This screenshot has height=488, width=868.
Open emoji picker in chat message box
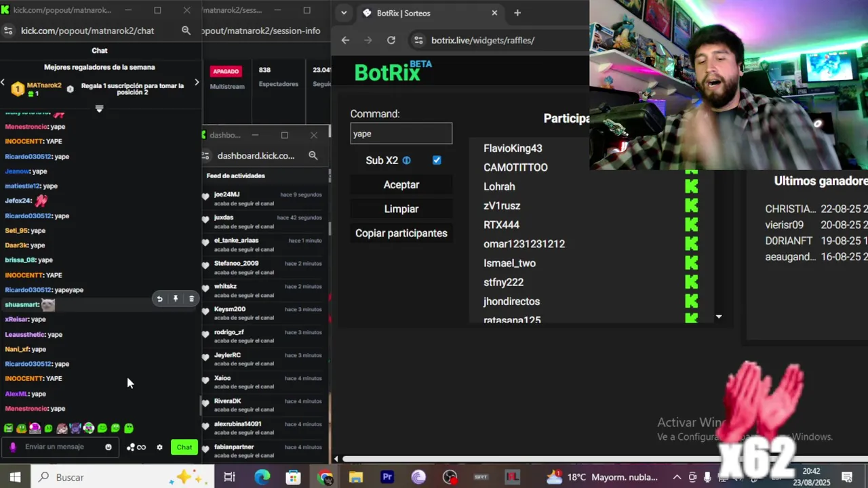[108, 447]
